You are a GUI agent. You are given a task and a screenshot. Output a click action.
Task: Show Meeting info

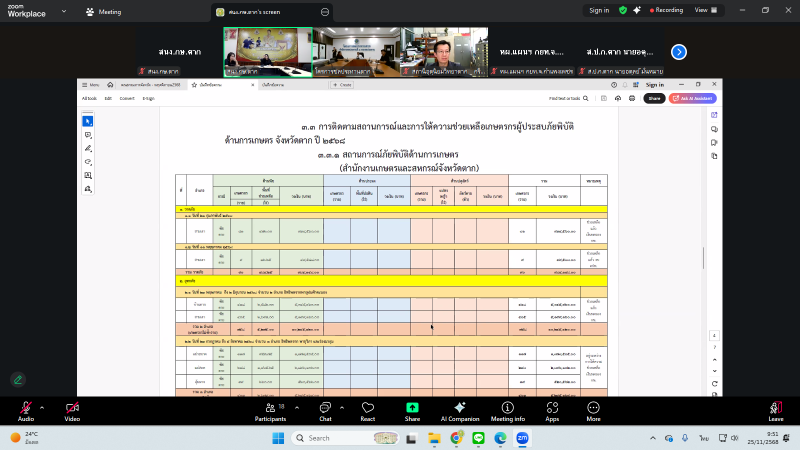tap(507, 408)
